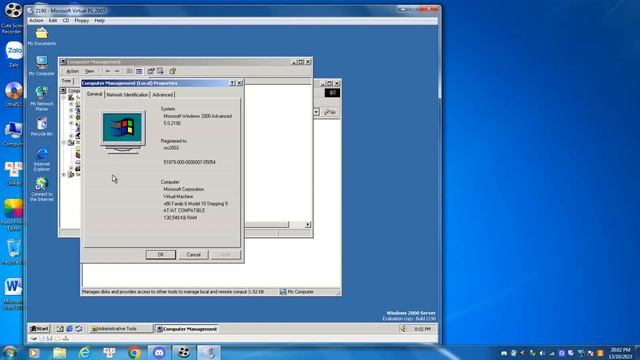Open the My Computer desktop icon

pyautogui.click(x=42, y=66)
